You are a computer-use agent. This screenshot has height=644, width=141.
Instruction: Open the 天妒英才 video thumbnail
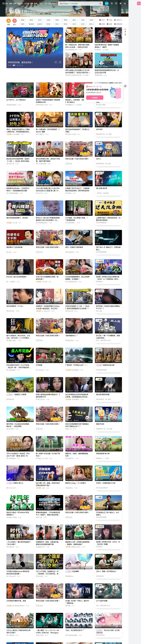tap(49, 296)
